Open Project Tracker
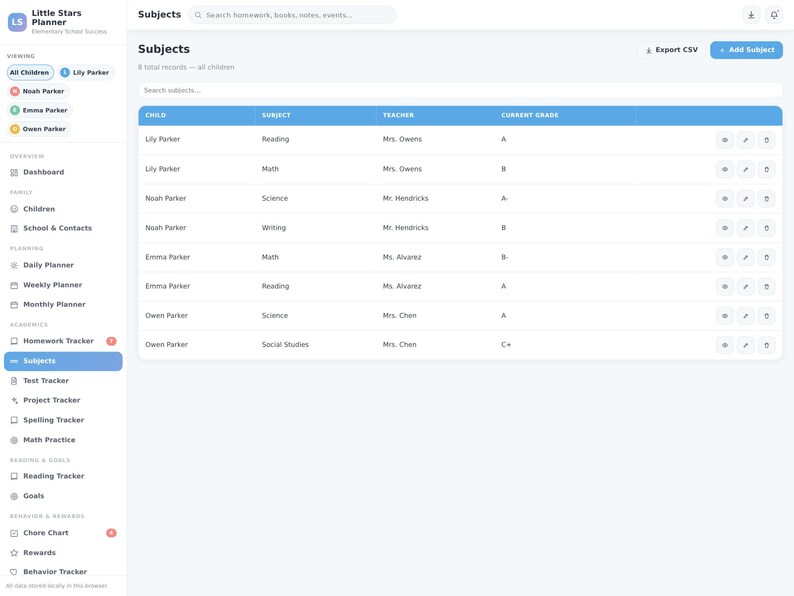 click(x=63, y=400)
